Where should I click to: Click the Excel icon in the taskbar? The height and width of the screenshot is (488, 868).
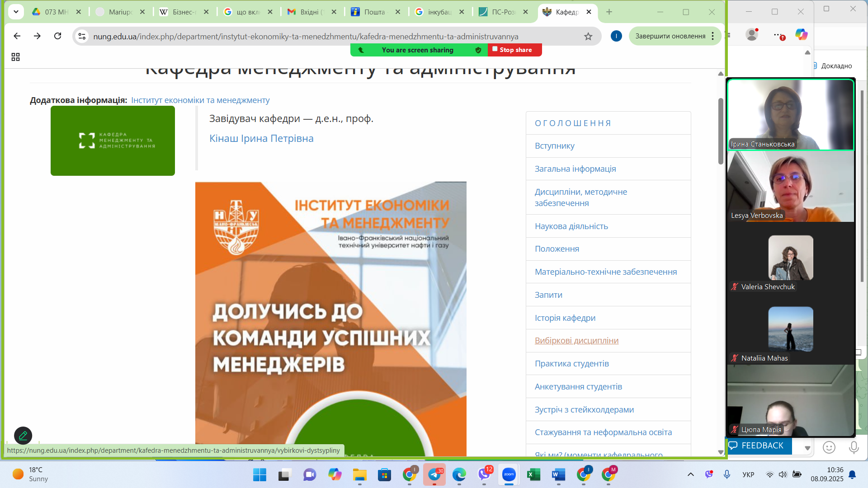click(534, 474)
